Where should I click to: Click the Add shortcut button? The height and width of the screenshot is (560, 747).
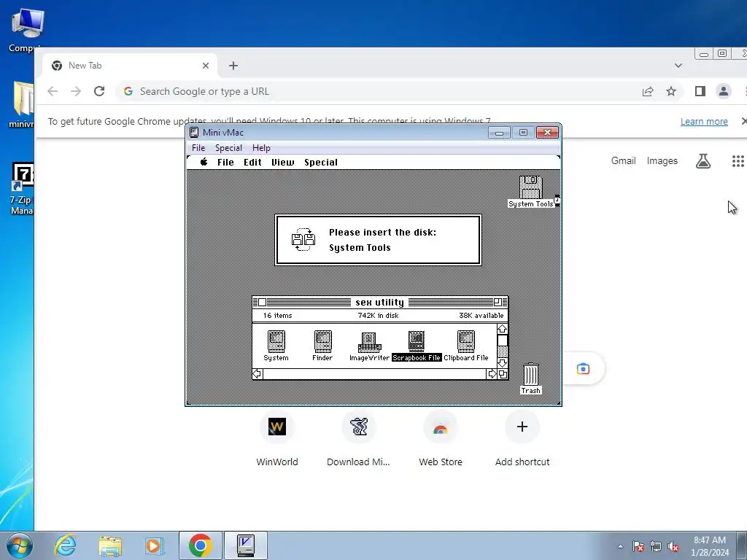pyautogui.click(x=522, y=438)
